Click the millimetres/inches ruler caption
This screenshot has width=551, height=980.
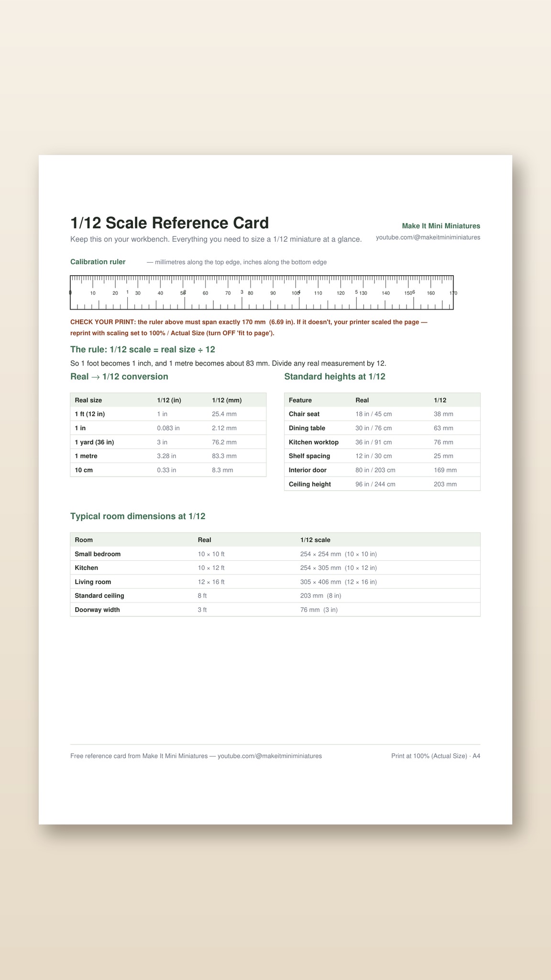tap(237, 262)
